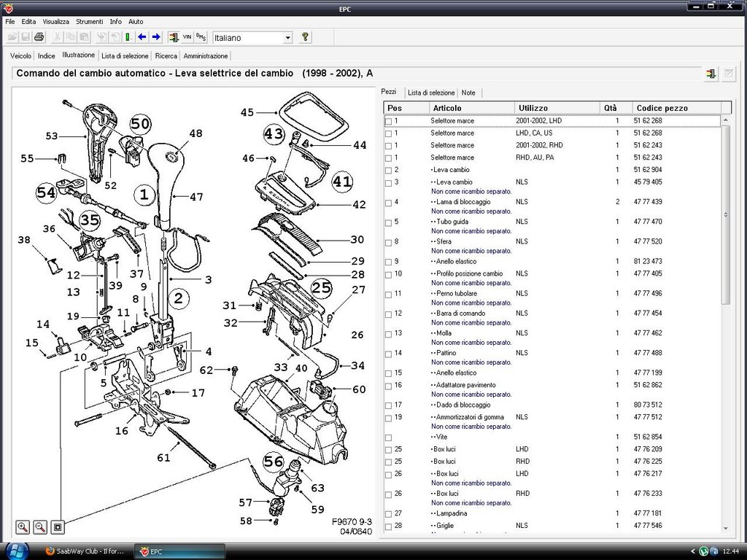Go back with the blue left arrow
Image resolution: width=747 pixels, height=560 pixels.
coord(142,37)
